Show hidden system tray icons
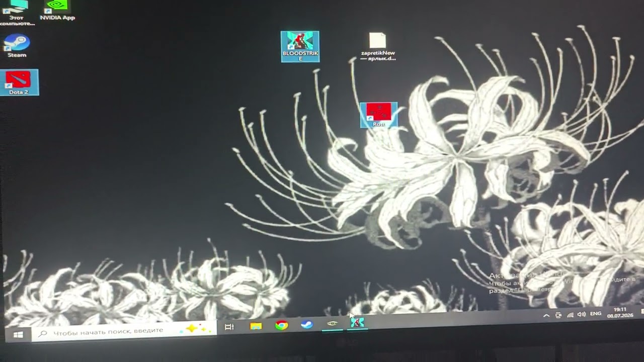Screen dimensions: 644x362 click(x=546, y=316)
